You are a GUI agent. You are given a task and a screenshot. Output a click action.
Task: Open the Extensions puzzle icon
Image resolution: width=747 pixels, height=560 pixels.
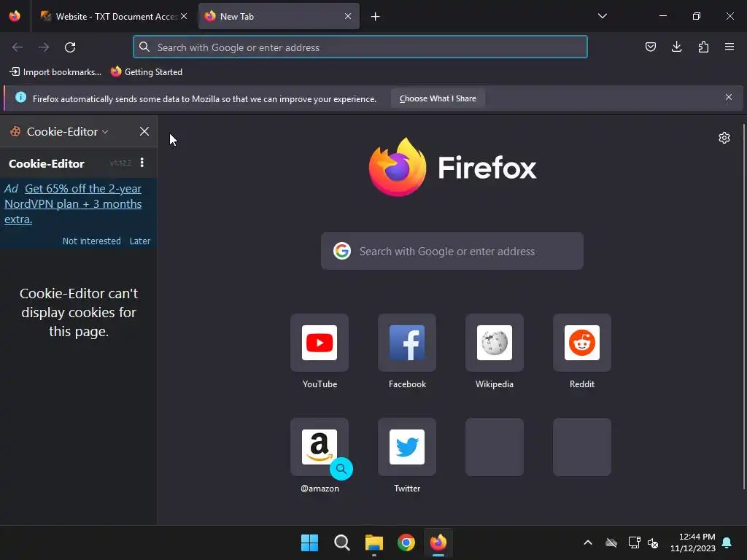point(703,47)
